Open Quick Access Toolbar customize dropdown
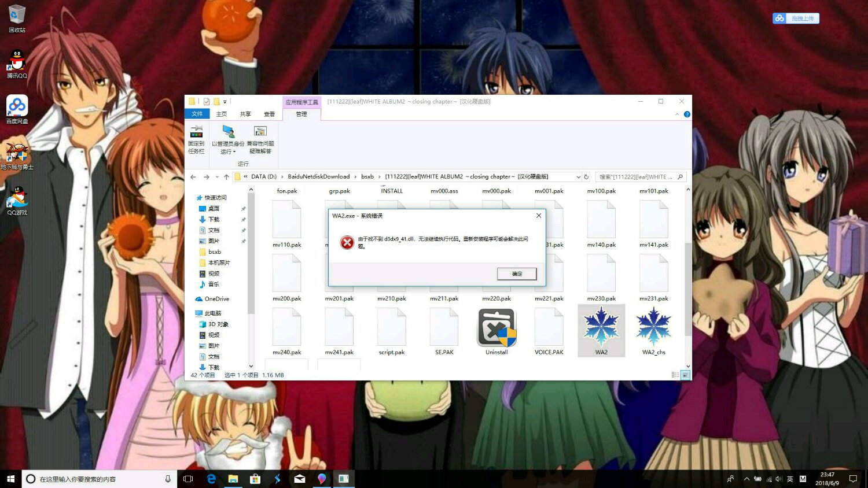Screen dimensions: 868x488 tap(225, 102)
